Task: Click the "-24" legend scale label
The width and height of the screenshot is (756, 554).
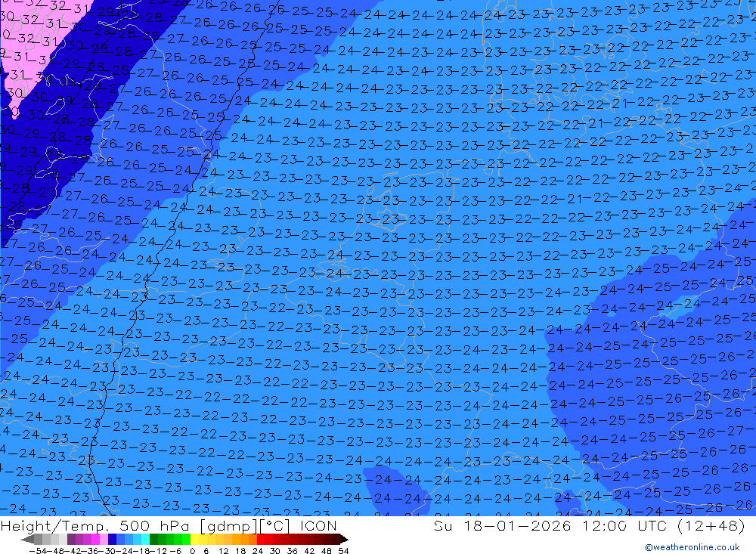Action: (x=124, y=551)
